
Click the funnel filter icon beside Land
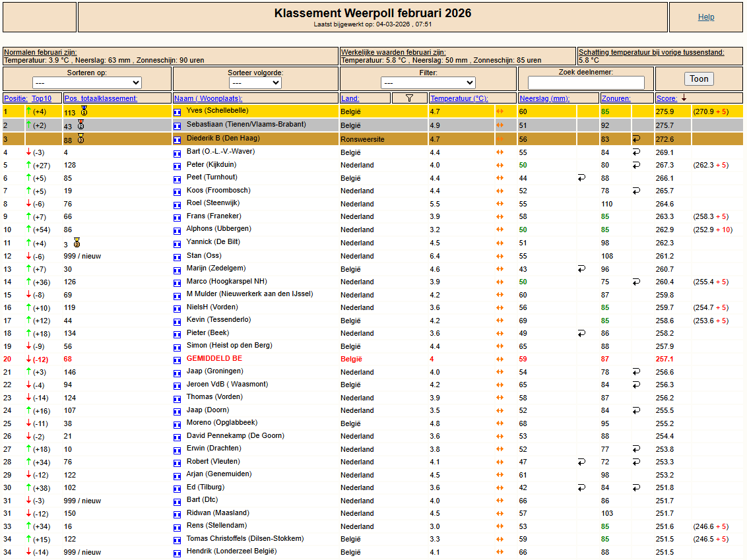click(x=408, y=98)
